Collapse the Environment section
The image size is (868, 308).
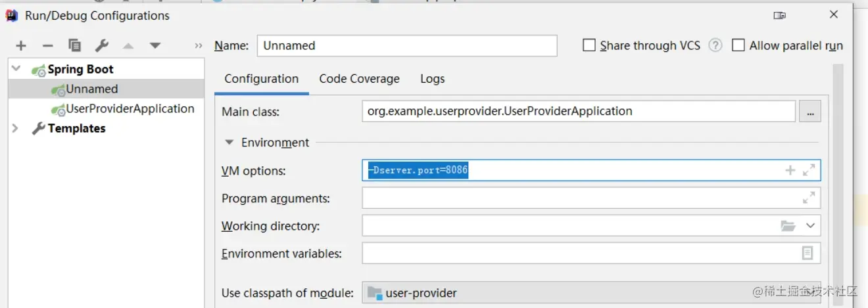(x=229, y=143)
